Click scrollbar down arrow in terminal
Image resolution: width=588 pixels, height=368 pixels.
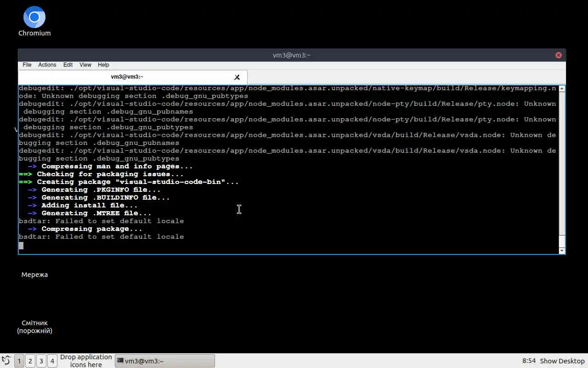562,250
